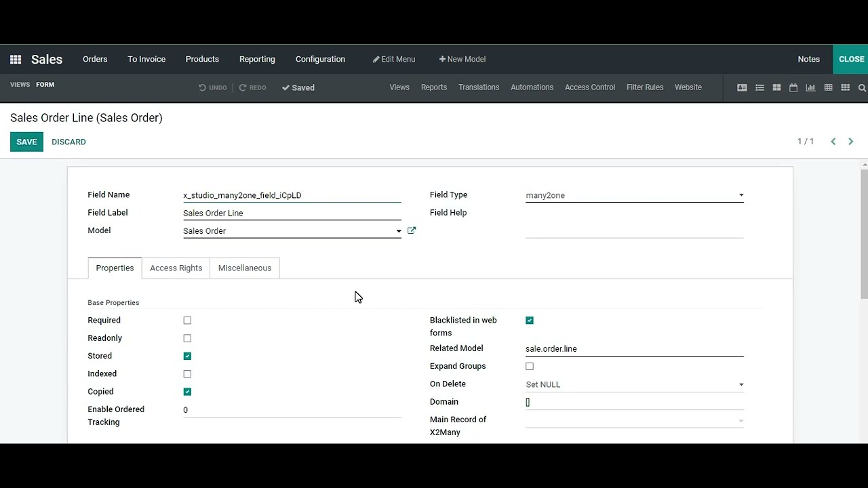The image size is (868, 488).
Task: Select the Properties tab
Action: [115, 268]
